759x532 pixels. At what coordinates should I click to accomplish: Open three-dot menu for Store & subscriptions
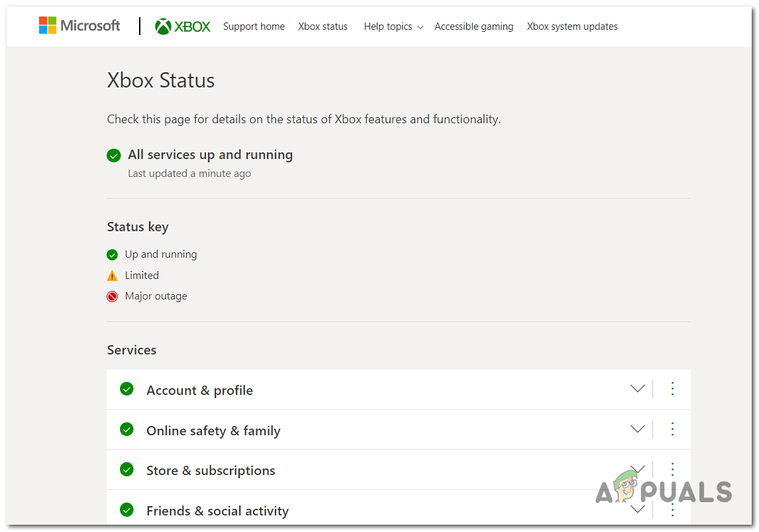click(x=672, y=470)
